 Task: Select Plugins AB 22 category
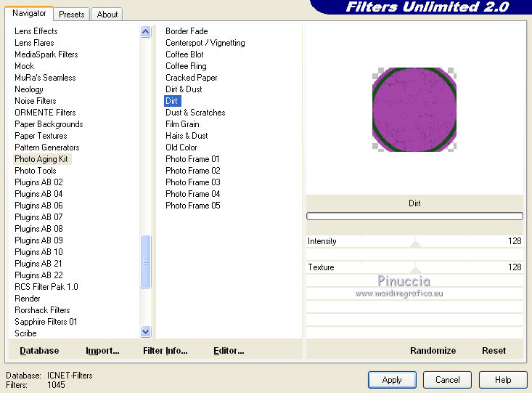38,275
